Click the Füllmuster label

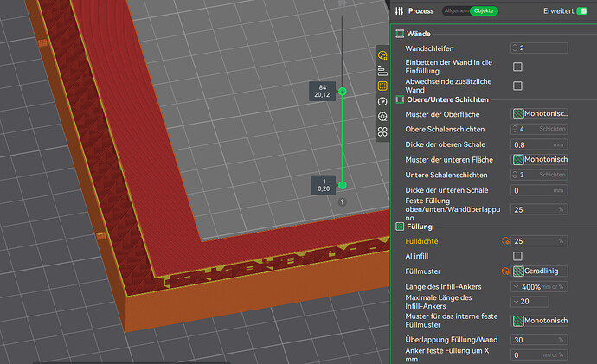pyautogui.click(x=422, y=271)
